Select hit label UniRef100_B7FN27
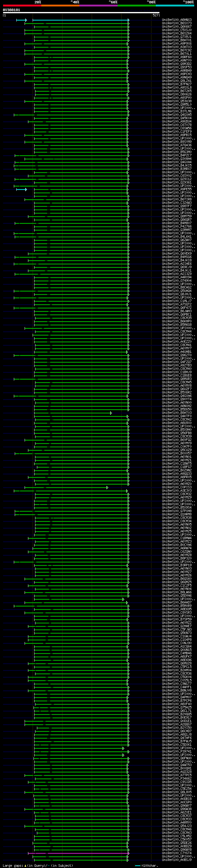Viewport: 197px width, 868px height. point(177,84)
